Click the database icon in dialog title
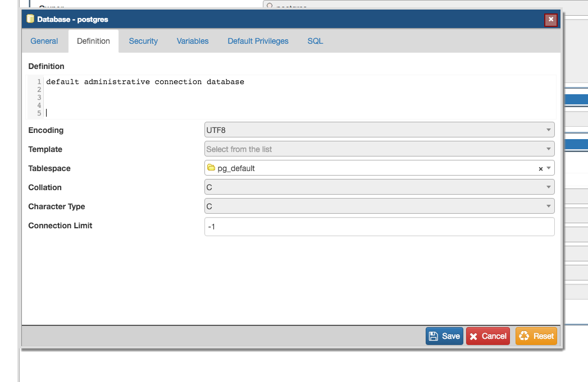Image resolution: width=588 pixels, height=382 pixels. point(31,19)
